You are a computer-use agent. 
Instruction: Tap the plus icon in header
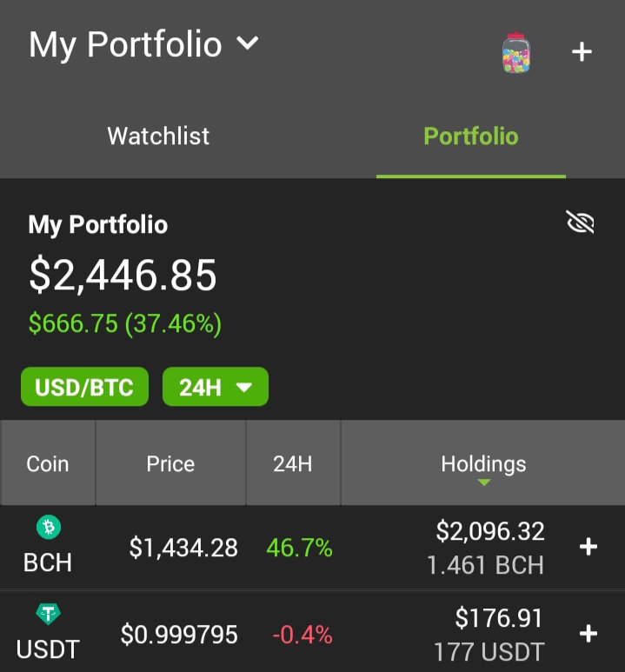pyautogui.click(x=582, y=52)
